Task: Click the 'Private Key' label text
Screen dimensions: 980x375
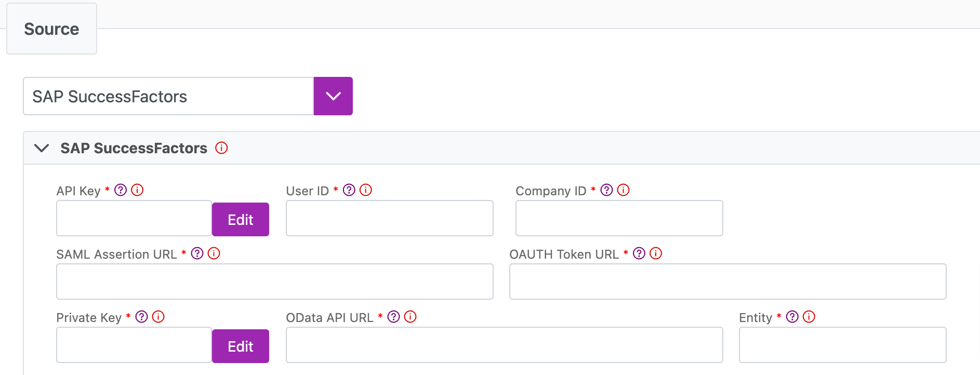Action: click(x=89, y=317)
